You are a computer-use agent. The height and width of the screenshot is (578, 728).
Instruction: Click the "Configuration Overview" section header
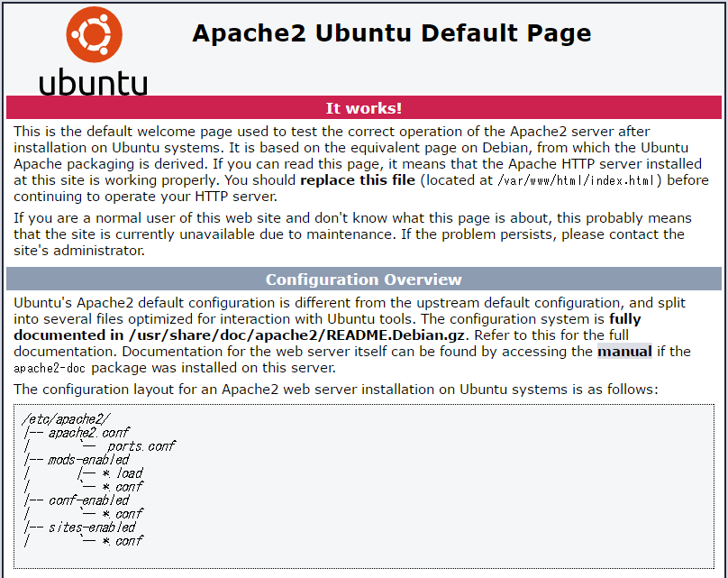click(x=363, y=280)
